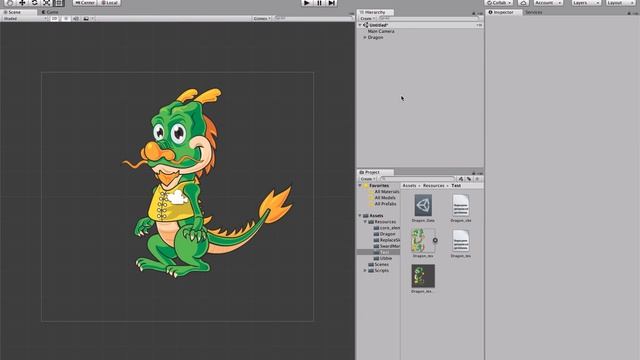Viewport: 640px width, 360px height.
Task: Expand the Dragon_tex texture sub-assets arrow
Action: pyautogui.click(x=435, y=240)
